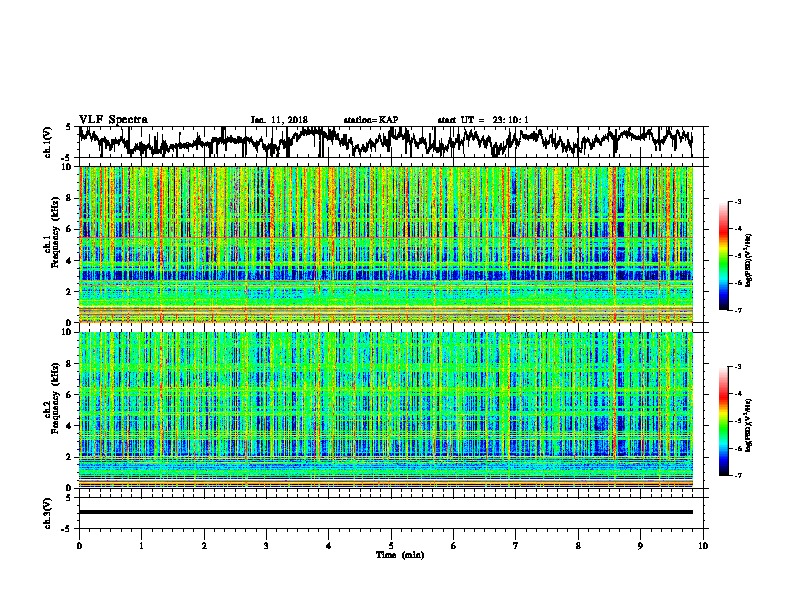Click time axis tick label "8"
The height and width of the screenshot is (612, 792).
point(578,546)
